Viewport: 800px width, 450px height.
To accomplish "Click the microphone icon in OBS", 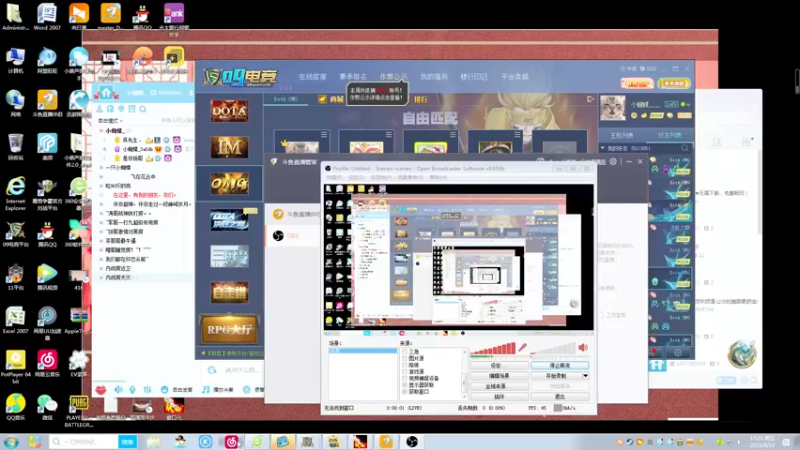I will [x=522, y=347].
